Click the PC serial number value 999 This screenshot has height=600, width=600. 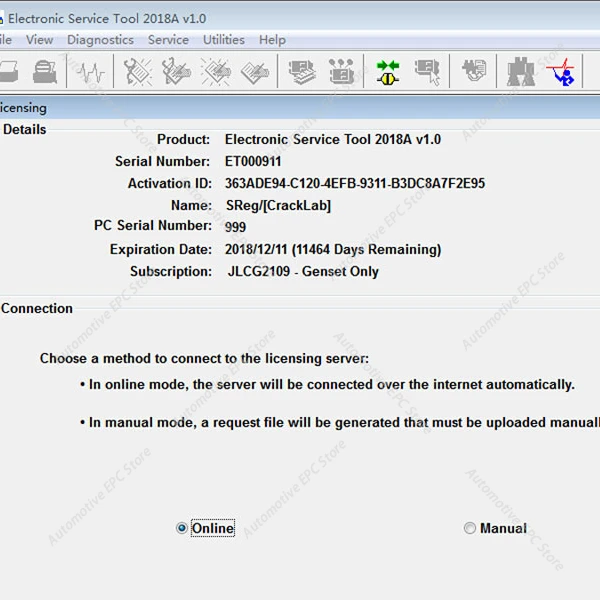235,227
